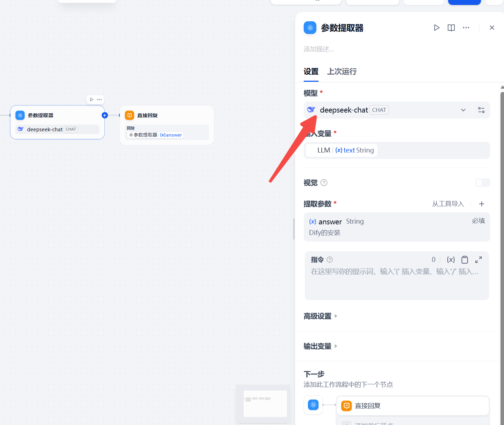Run the 参数提取器 step with play icon in panel header
Viewport: 504px width, 425px height.
[436, 28]
